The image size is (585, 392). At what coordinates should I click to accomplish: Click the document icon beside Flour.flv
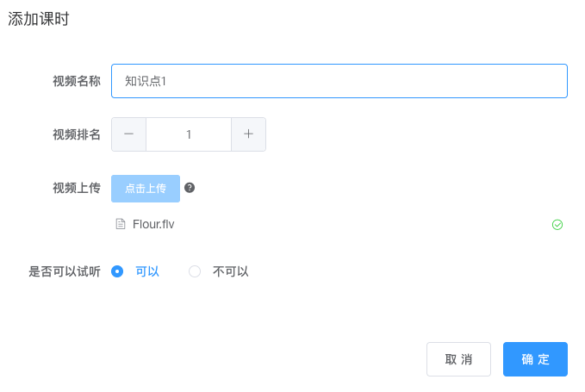[121, 224]
